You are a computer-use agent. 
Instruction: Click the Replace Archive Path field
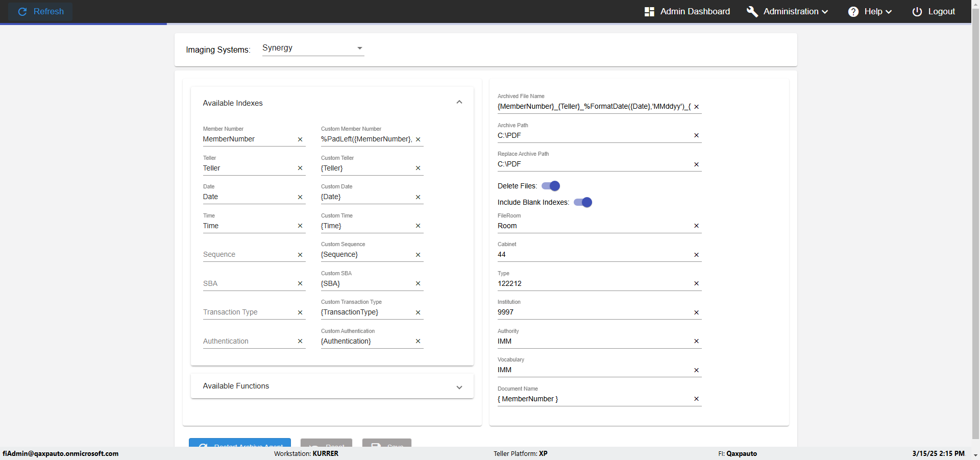point(592,164)
